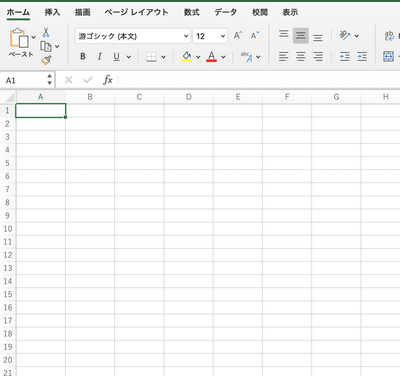Select row 1 header
This screenshot has width=400, height=376.
tap(8, 111)
